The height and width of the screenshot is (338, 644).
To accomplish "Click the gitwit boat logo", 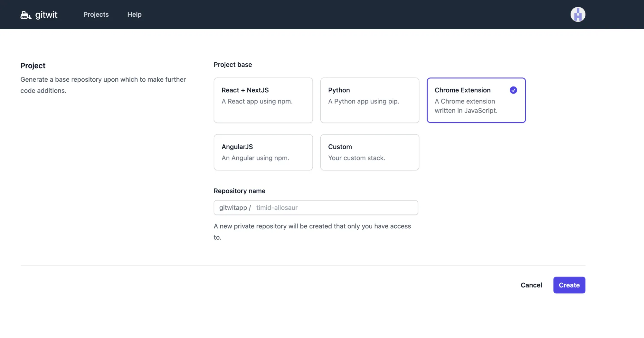I will [x=25, y=14].
